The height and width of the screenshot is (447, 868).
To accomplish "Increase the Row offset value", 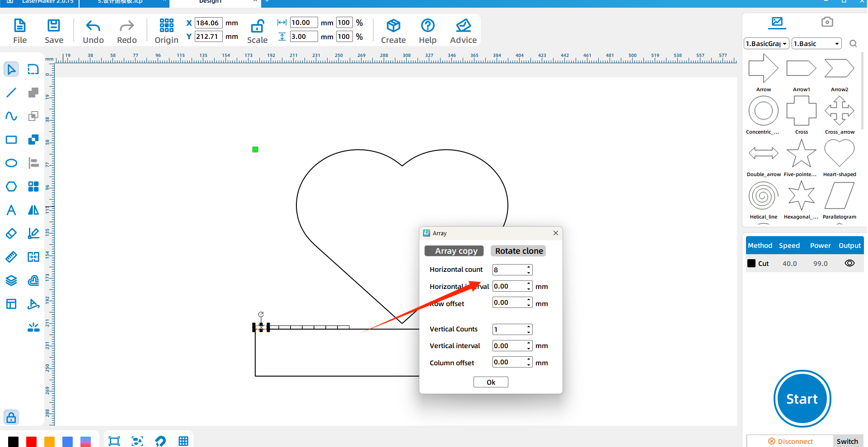I will (529, 300).
